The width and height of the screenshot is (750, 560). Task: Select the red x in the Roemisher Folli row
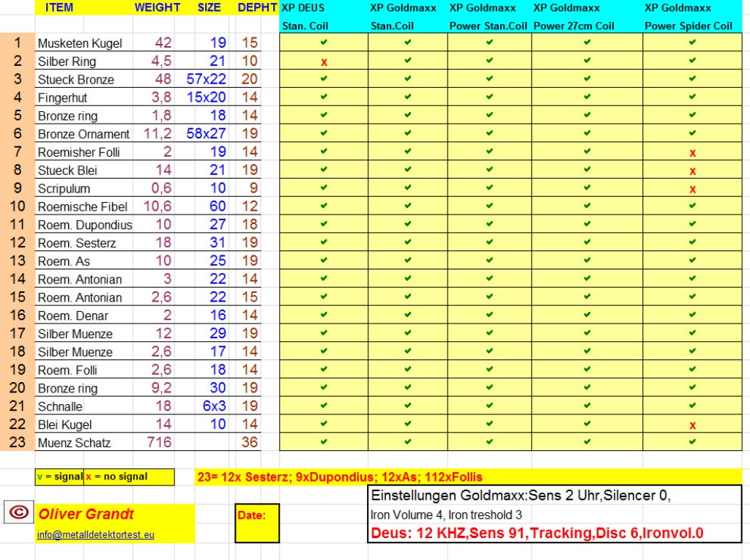[x=692, y=153]
